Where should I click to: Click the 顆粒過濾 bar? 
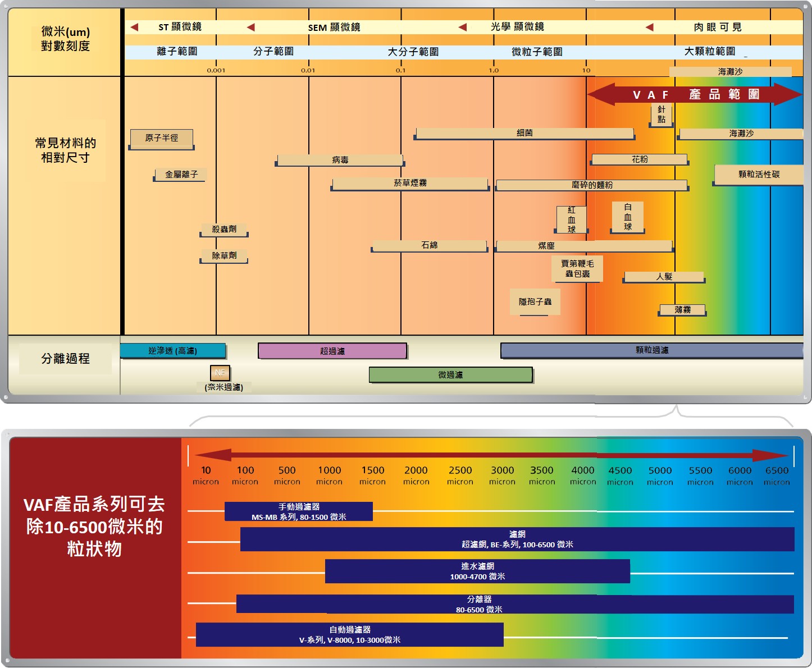tap(651, 350)
